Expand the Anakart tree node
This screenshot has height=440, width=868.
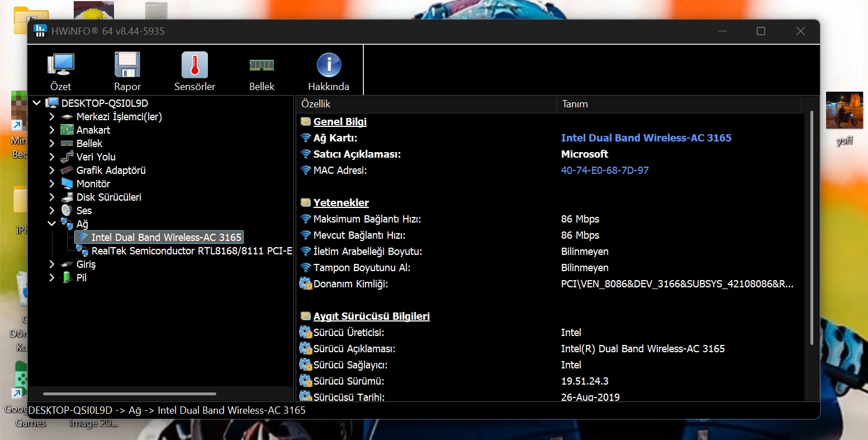(x=52, y=130)
